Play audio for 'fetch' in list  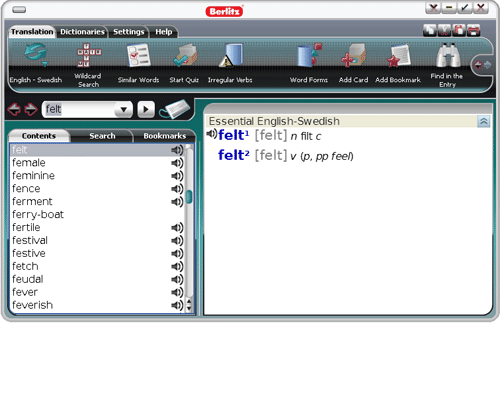pos(177,267)
